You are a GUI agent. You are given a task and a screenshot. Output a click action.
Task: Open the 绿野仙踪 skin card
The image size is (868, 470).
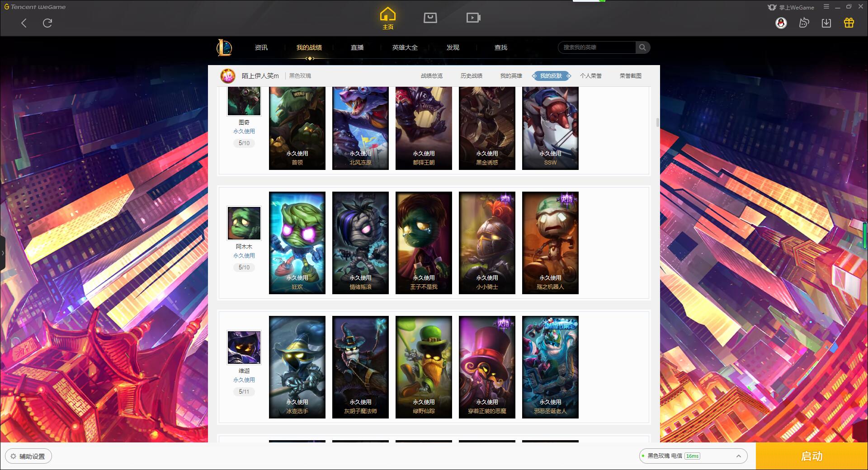tap(424, 367)
